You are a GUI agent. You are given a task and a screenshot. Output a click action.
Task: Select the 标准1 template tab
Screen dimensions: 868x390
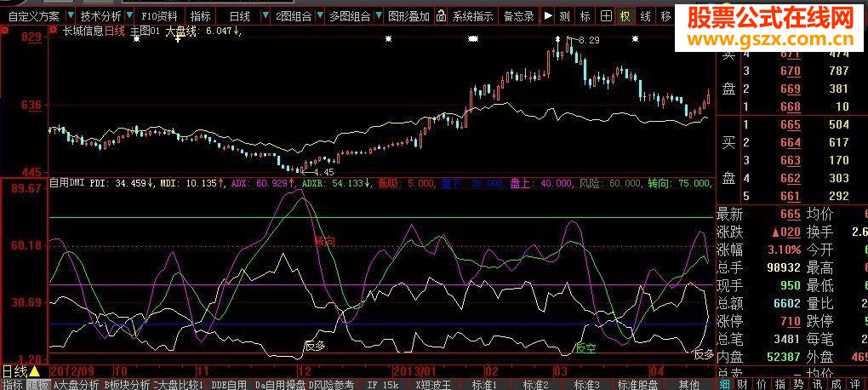point(484,384)
